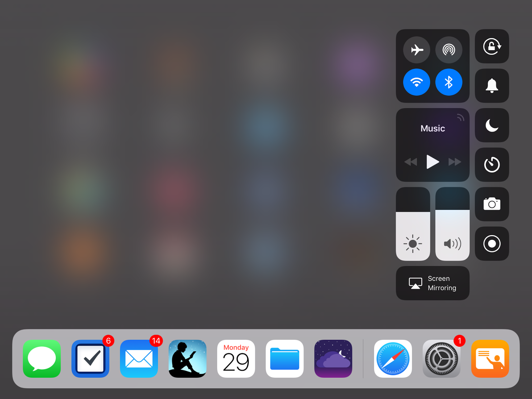
Task: Skip to previous track in Music widget
Action: point(411,162)
